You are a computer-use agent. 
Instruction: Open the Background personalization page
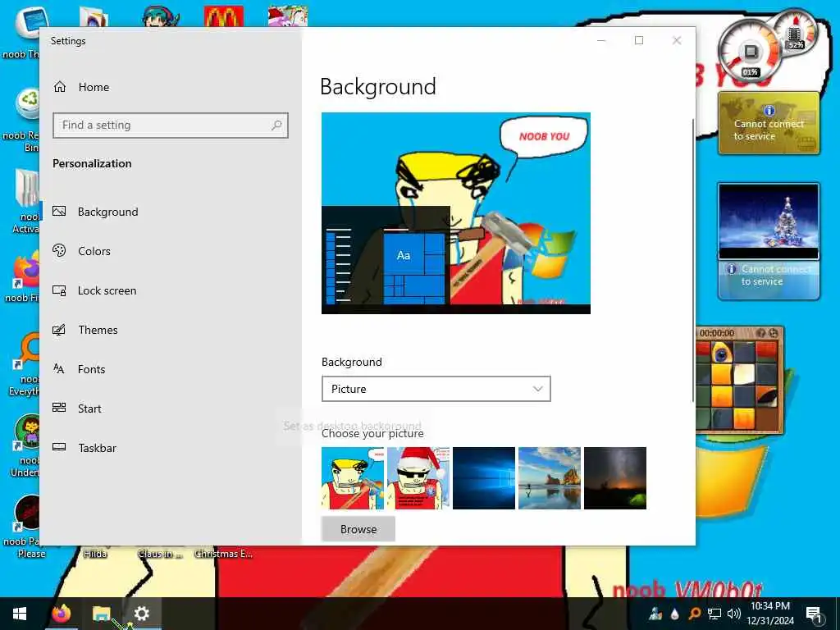[x=107, y=212]
